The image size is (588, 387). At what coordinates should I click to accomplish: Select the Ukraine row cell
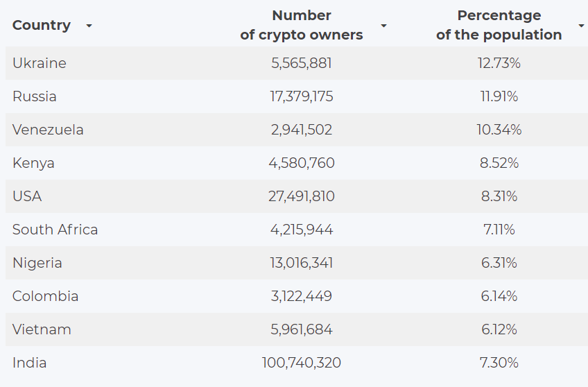[40, 63]
